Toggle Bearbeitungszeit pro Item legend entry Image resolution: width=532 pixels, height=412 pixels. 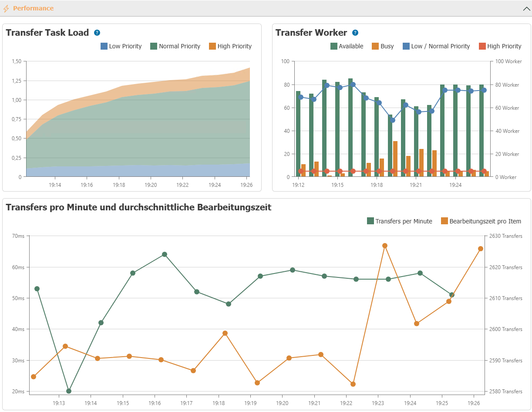coord(481,221)
